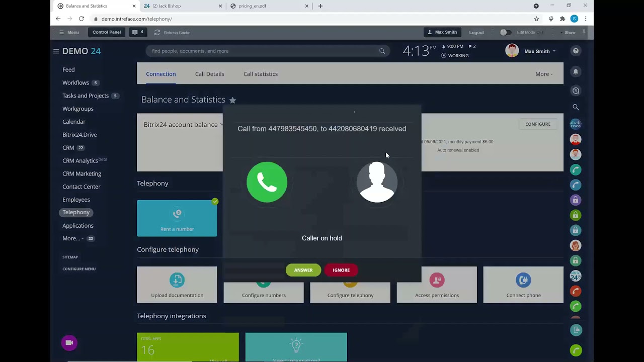This screenshot has width=644, height=362.
Task: Open Access permissions tile
Action: click(437, 285)
